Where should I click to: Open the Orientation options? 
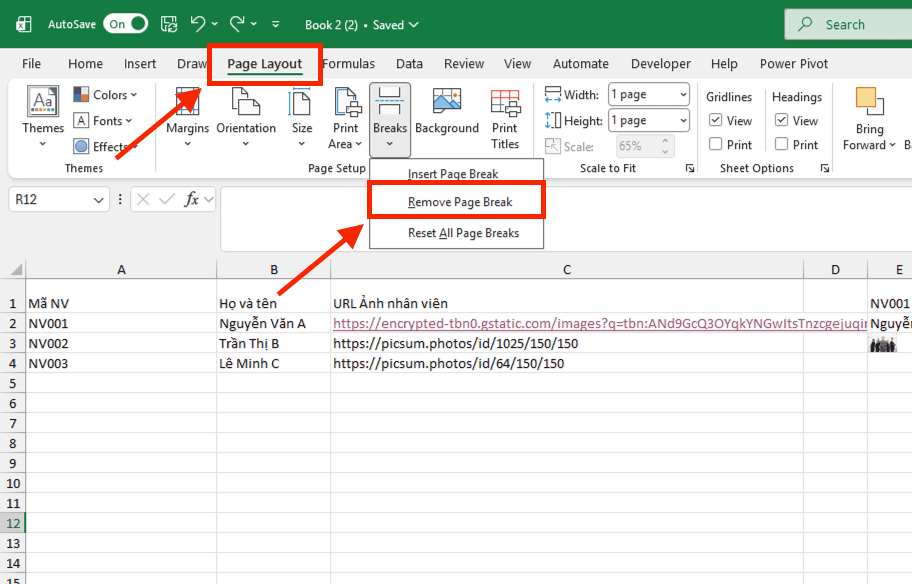click(246, 117)
